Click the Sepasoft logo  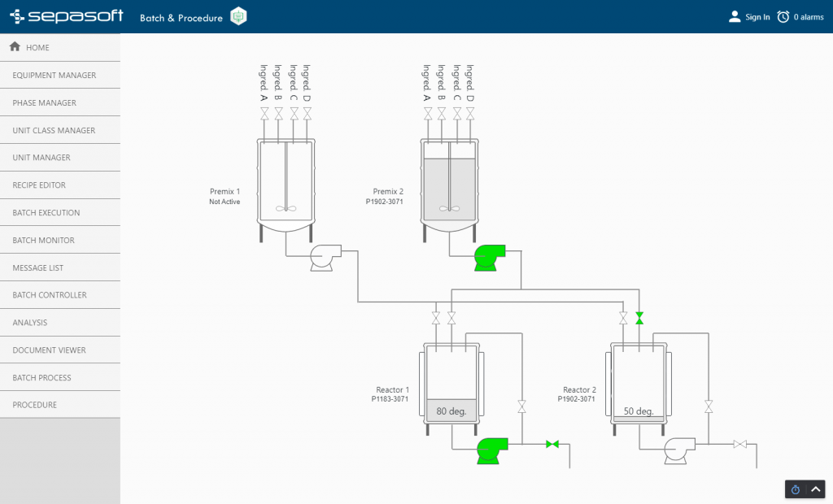[65, 15]
